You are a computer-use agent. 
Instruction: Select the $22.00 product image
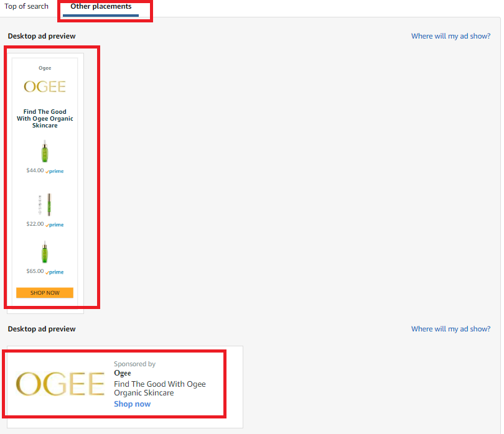45,205
